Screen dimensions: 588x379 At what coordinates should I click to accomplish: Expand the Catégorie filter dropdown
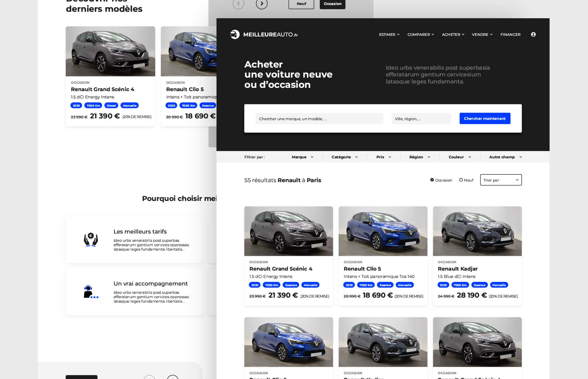pyautogui.click(x=345, y=157)
